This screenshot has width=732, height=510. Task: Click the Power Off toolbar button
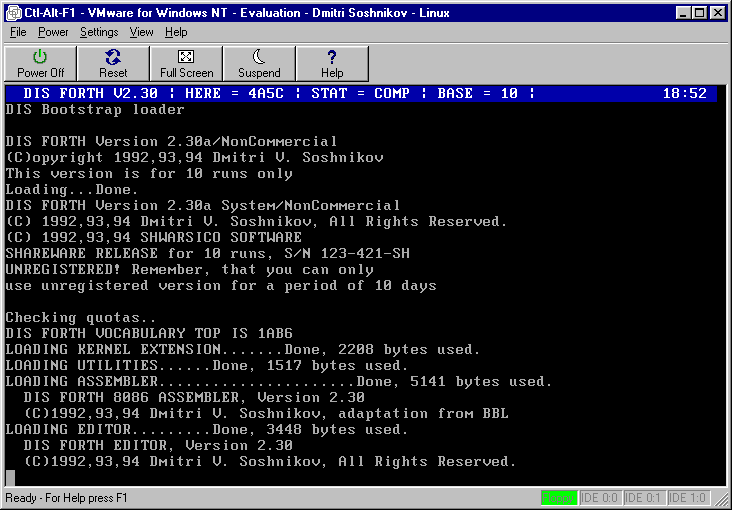point(40,64)
